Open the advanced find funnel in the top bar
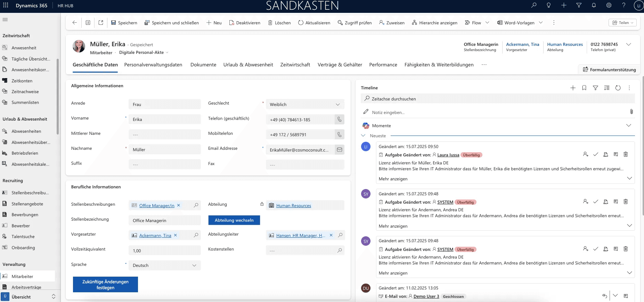The image size is (644, 302). click(579, 5)
